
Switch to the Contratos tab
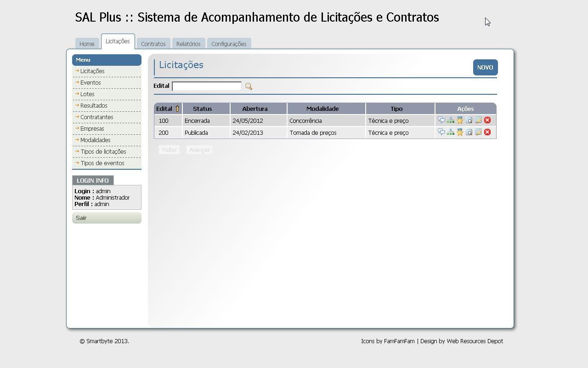[x=153, y=43]
